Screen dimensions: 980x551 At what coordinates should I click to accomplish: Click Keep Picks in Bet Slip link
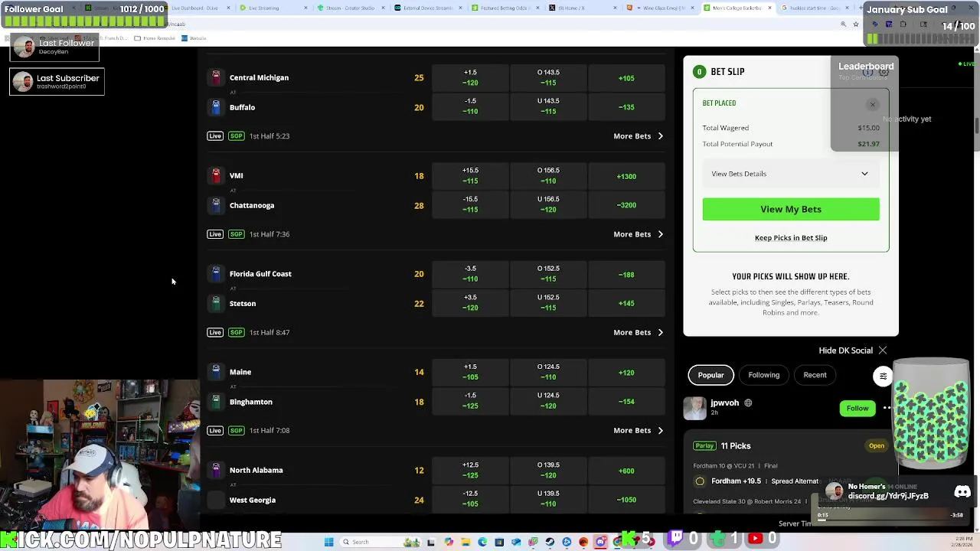tap(791, 238)
